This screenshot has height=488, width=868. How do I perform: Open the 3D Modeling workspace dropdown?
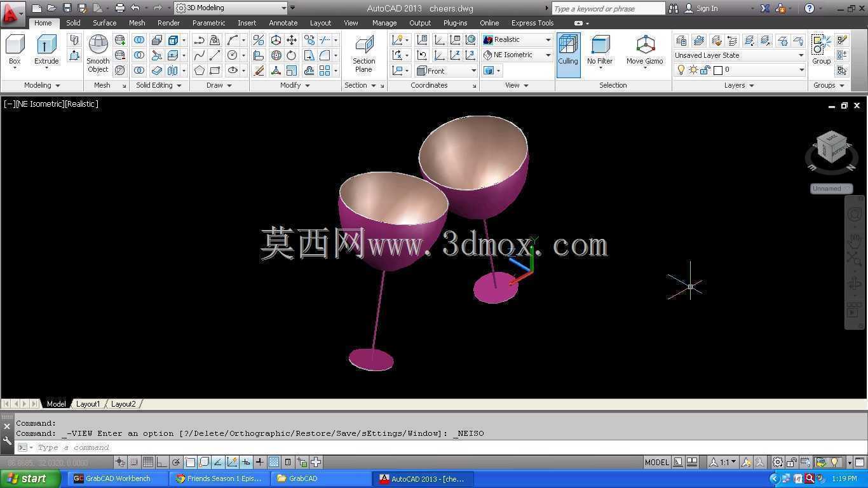pyautogui.click(x=231, y=8)
